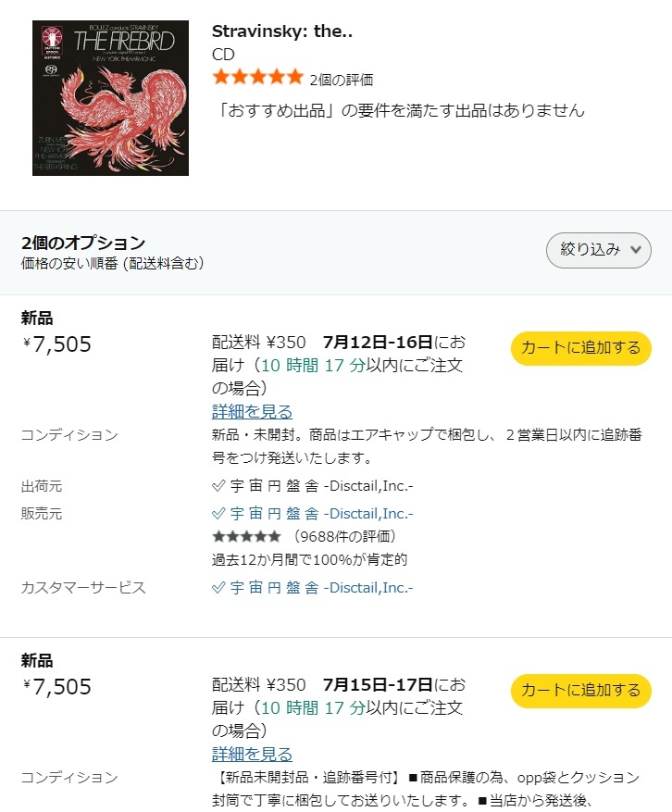Screen dimensions: 672x812
Task: Open 詳細を見る under the 7月15日-17日 delivery
Action: 252,755
